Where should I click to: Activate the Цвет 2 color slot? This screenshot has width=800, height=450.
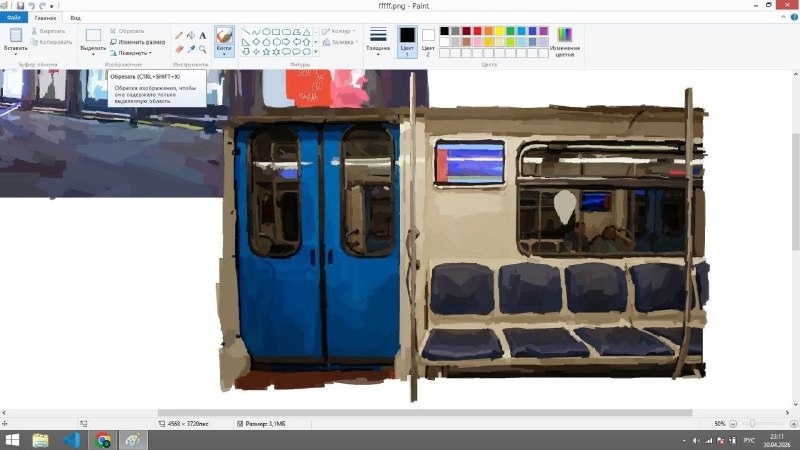(428, 41)
